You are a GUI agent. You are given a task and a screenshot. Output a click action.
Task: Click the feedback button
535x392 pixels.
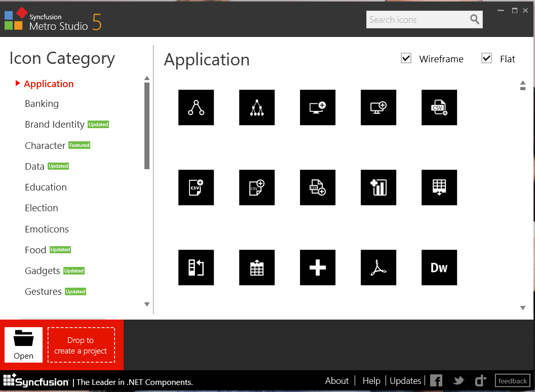click(512, 381)
